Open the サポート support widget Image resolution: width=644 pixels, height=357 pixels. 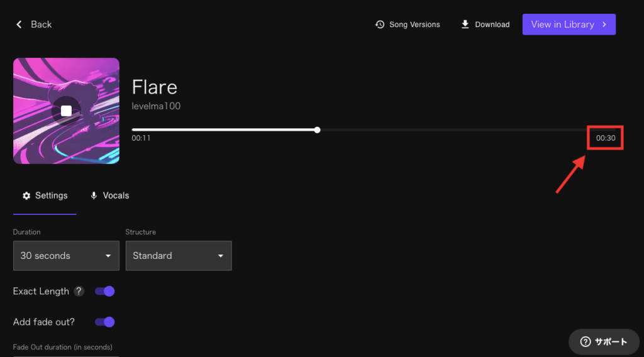604,342
